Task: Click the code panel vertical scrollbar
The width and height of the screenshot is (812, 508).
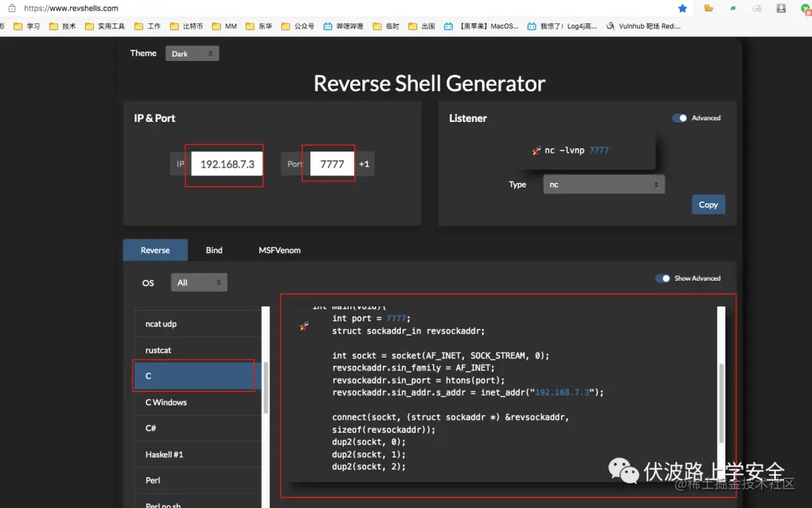Action: 721,403
